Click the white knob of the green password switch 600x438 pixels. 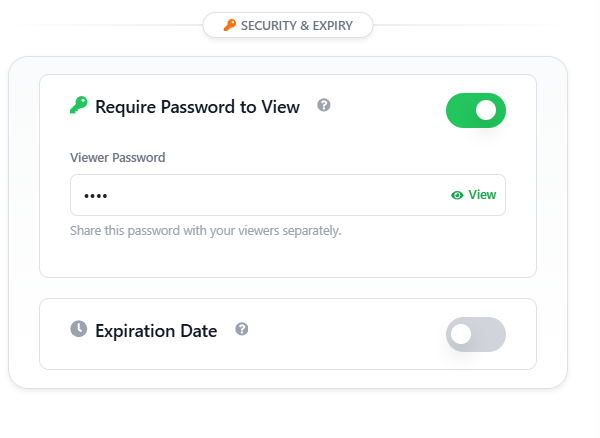tap(488, 110)
